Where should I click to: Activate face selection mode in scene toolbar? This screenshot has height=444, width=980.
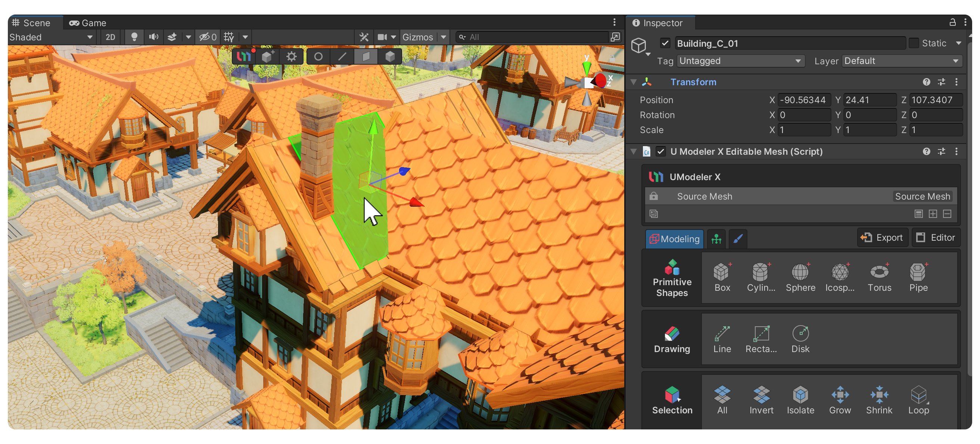(x=365, y=57)
